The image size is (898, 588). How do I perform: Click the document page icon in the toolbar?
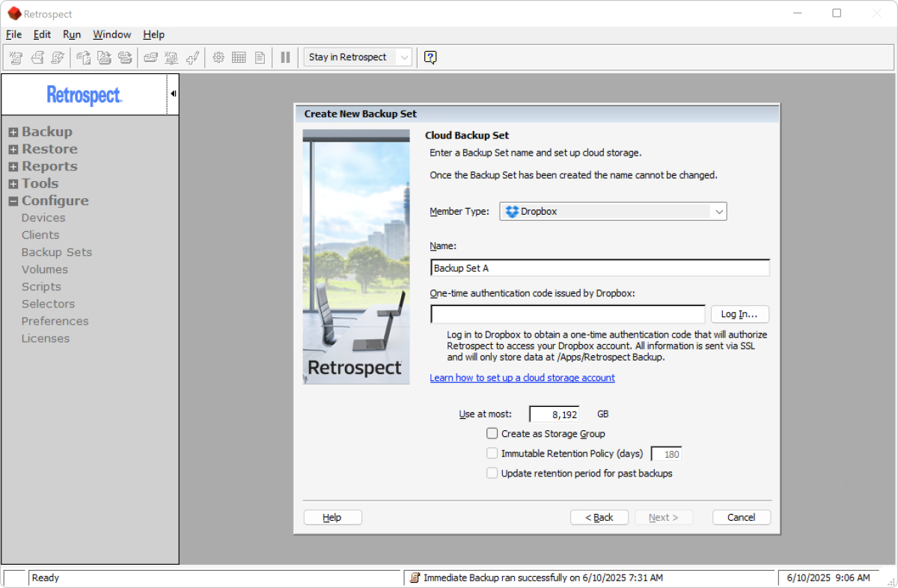260,57
